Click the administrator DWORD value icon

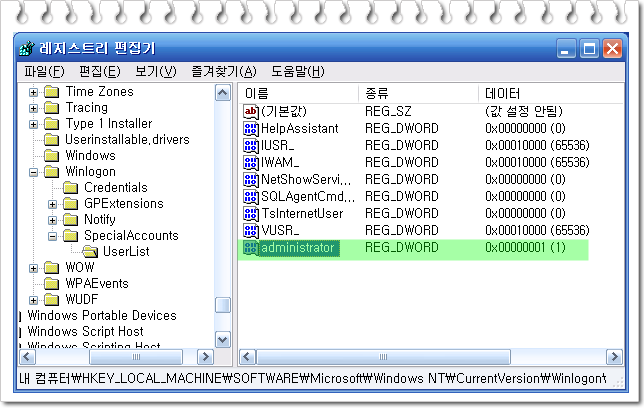click(x=251, y=248)
